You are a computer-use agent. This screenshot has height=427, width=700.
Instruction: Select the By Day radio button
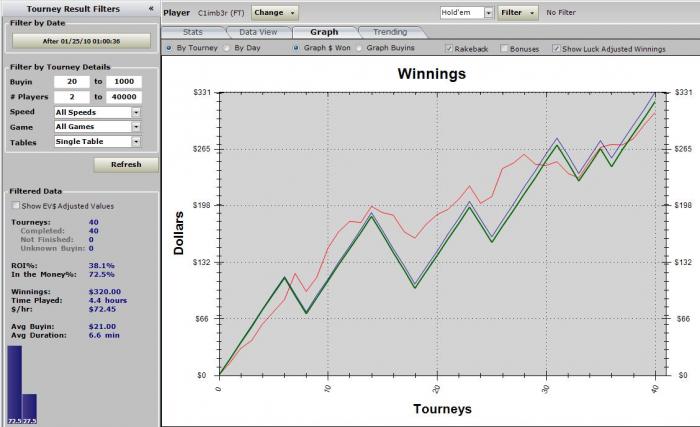pyautogui.click(x=227, y=47)
